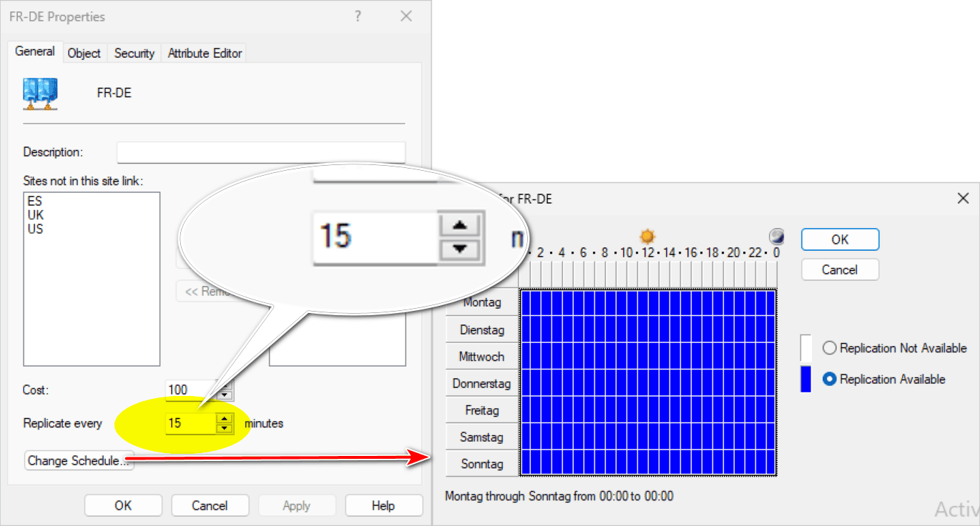This screenshot has width=980, height=526.
Task: Click the FR-DE site link icon
Action: [x=40, y=94]
